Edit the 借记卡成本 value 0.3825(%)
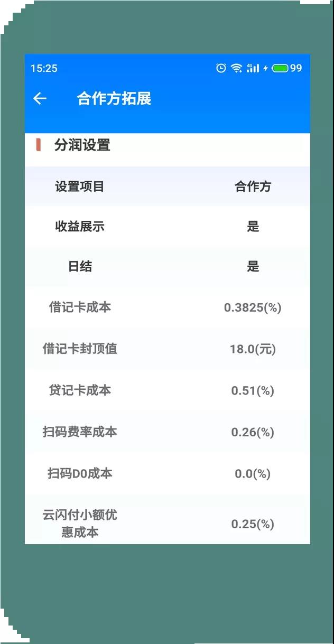 (253, 307)
